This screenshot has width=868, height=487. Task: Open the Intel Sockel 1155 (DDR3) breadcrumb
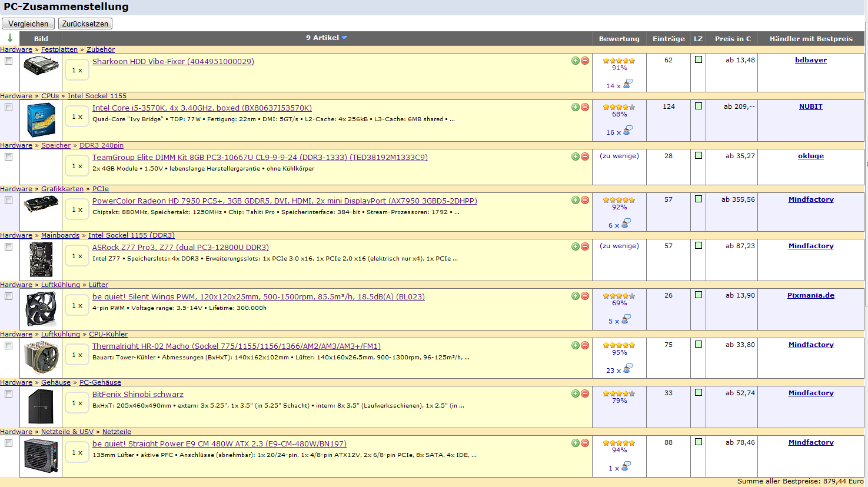131,235
